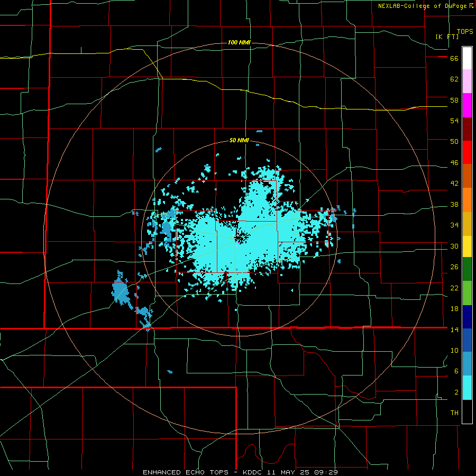Click the "38" scale label

(454, 204)
